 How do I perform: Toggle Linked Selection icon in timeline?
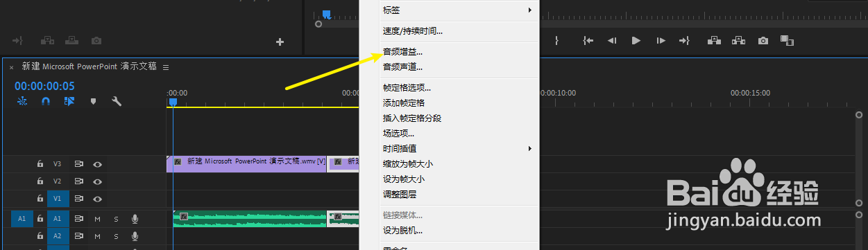(x=69, y=101)
